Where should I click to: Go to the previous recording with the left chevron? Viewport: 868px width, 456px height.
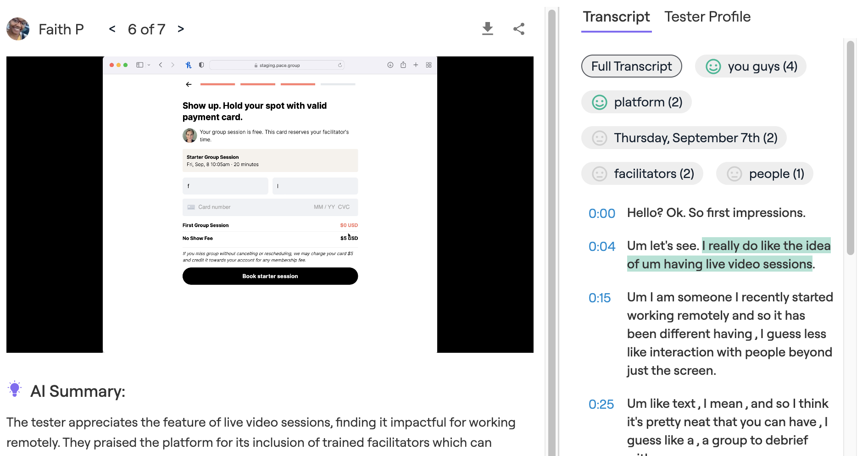click(111, 28)
